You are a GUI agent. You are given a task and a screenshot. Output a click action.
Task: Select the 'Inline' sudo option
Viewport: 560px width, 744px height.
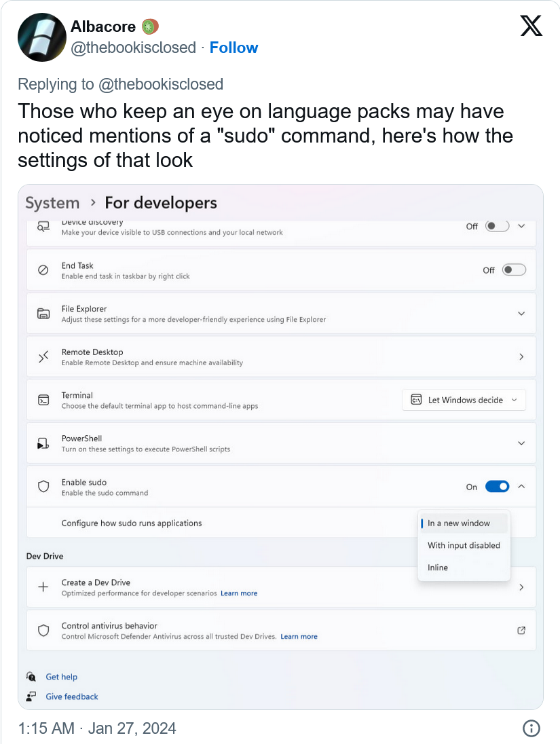464,568
